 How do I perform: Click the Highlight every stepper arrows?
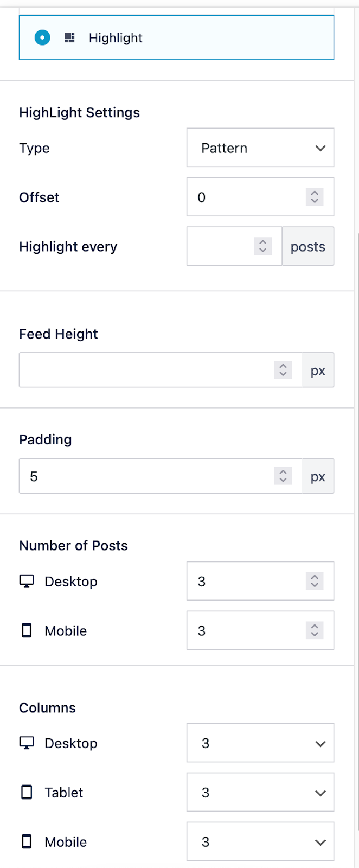[x=262, y=246]
